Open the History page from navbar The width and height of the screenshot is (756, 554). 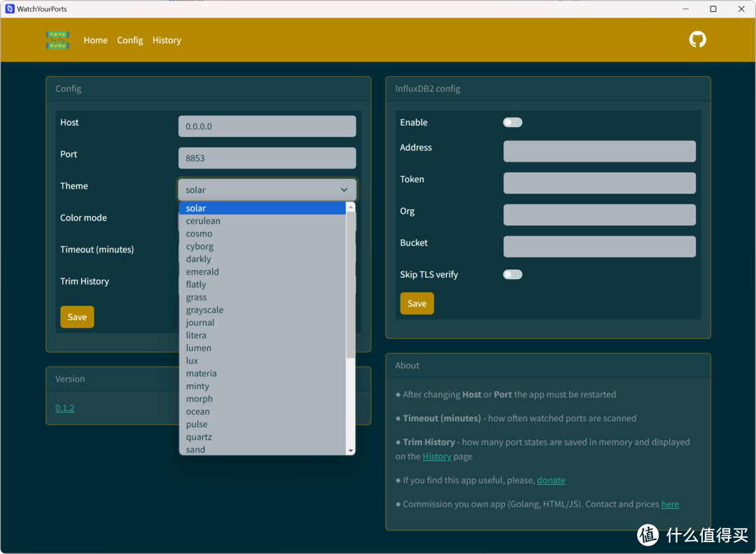pos(167,41)
